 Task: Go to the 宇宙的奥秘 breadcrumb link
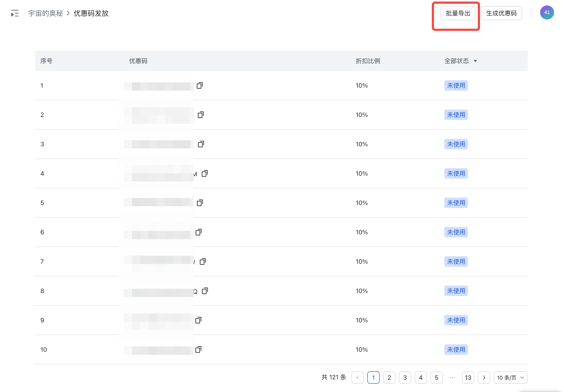click(46, 13)
